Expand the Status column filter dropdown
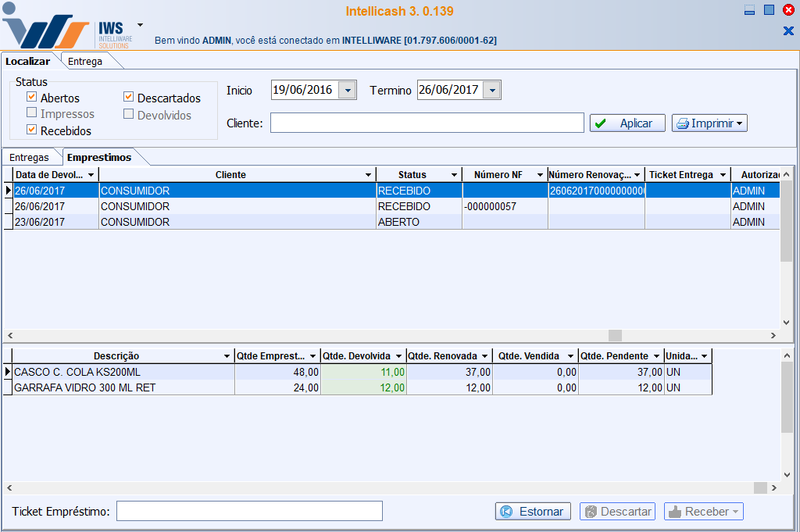800x532 pixels. (453, 175)
